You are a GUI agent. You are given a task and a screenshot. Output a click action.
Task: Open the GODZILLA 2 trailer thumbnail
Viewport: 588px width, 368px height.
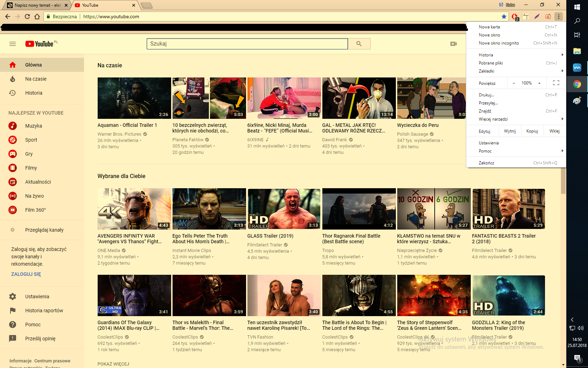pyautogui.click(x=509, y=295)
